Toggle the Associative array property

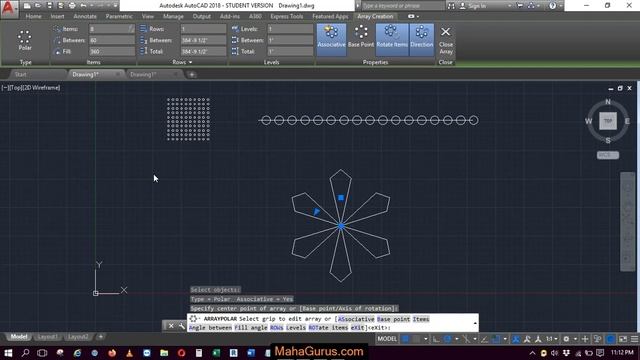click(331, 40)
